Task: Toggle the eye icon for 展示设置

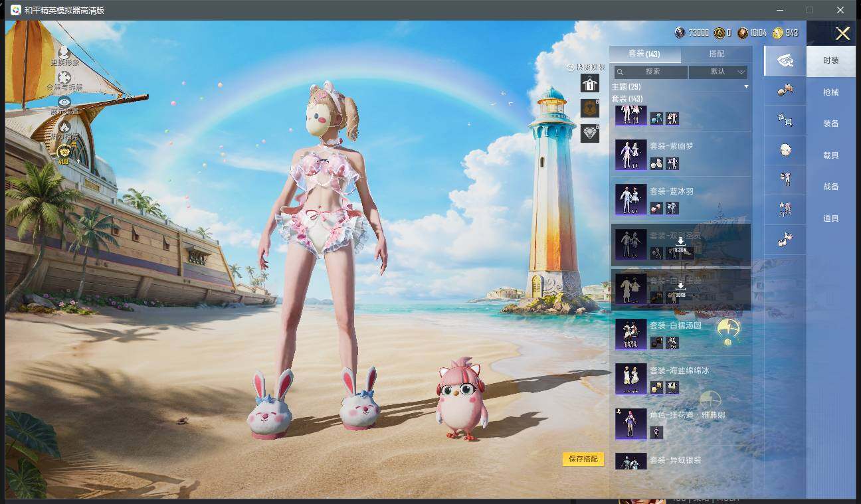Action: pos(64,102)
